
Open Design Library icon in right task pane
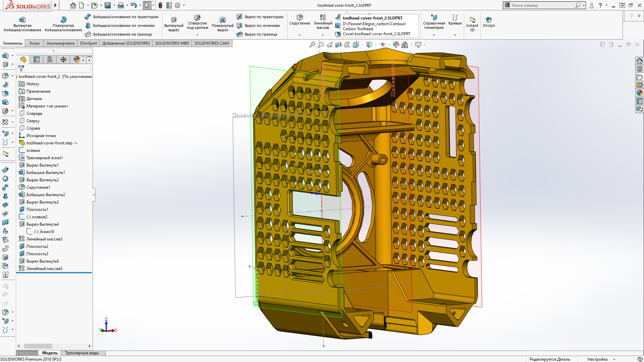click(x=640, y=69)
